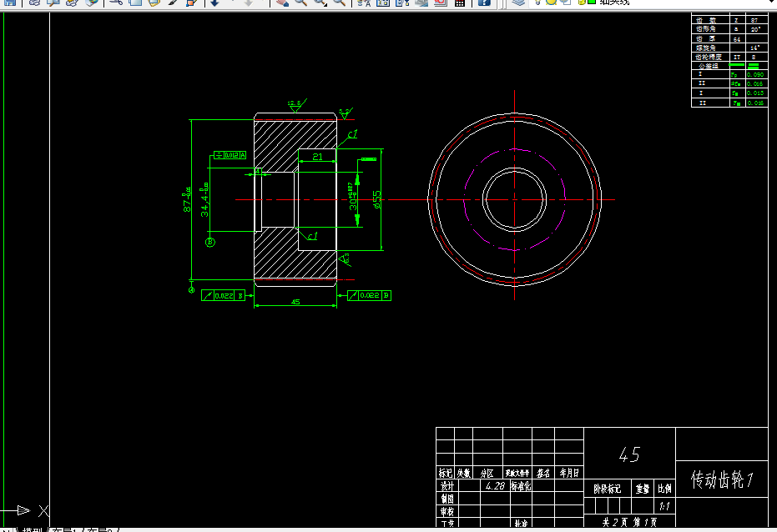
Task: Select the scale value 1:1
Action: click(664, 506)
